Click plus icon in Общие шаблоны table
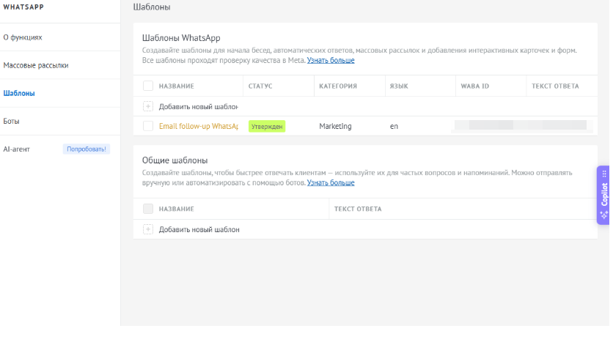The height and width of the screenshot is (364, 613). click(148, 229)
